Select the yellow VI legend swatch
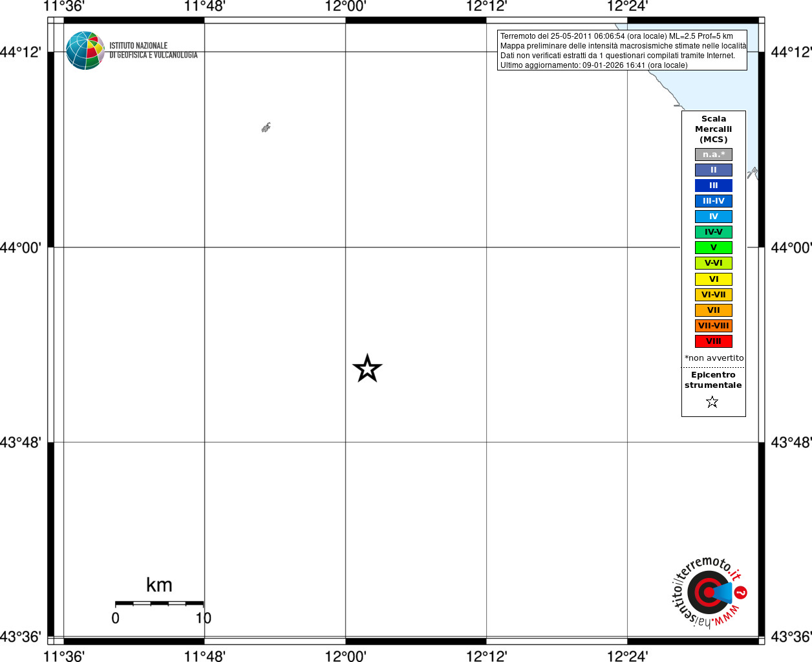Viewport: 812px width, 662px height. 714,279
